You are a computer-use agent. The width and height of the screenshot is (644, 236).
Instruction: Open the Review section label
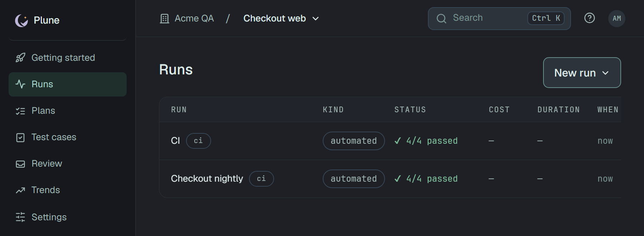(x=47, y=163)
